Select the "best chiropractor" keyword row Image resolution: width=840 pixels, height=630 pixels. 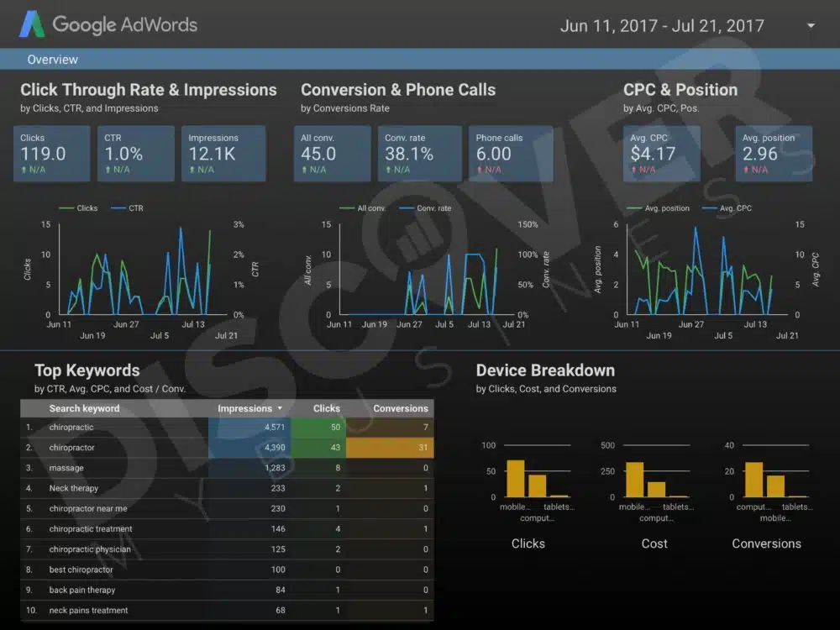point(227,570)
